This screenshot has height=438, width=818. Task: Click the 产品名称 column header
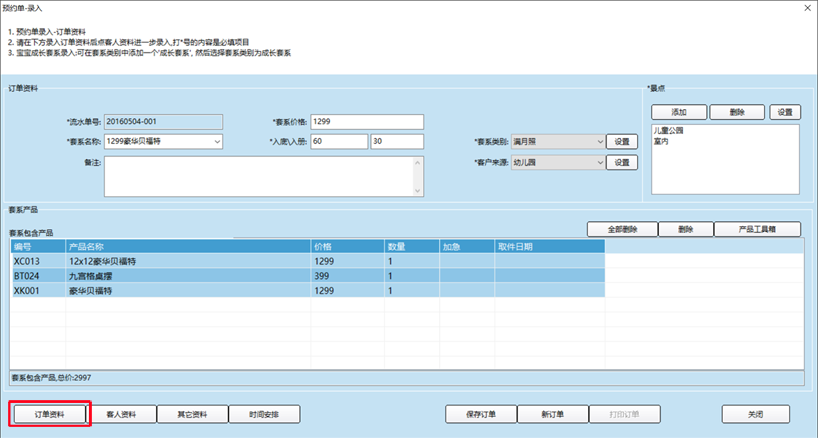point(188,247)
